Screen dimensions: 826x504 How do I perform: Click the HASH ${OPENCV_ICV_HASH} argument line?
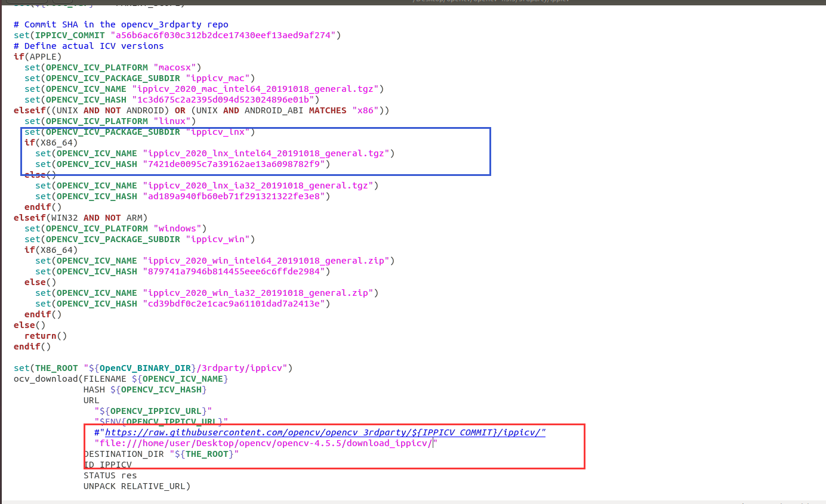145,389
